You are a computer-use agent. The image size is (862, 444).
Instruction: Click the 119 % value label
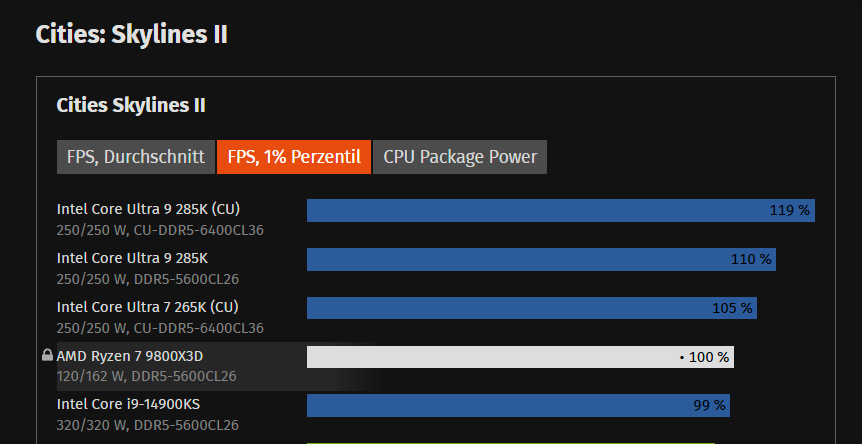point(790,210)
